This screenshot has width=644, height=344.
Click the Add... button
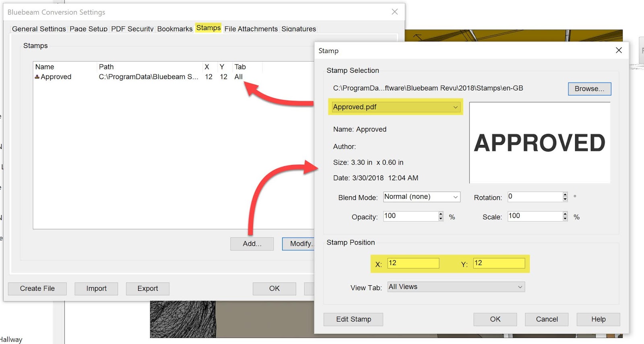tap(252, 243)
